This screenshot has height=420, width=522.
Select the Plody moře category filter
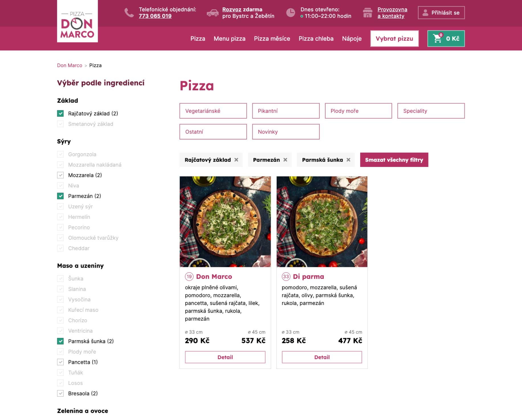pyautogui.click(x=358, y=111)
